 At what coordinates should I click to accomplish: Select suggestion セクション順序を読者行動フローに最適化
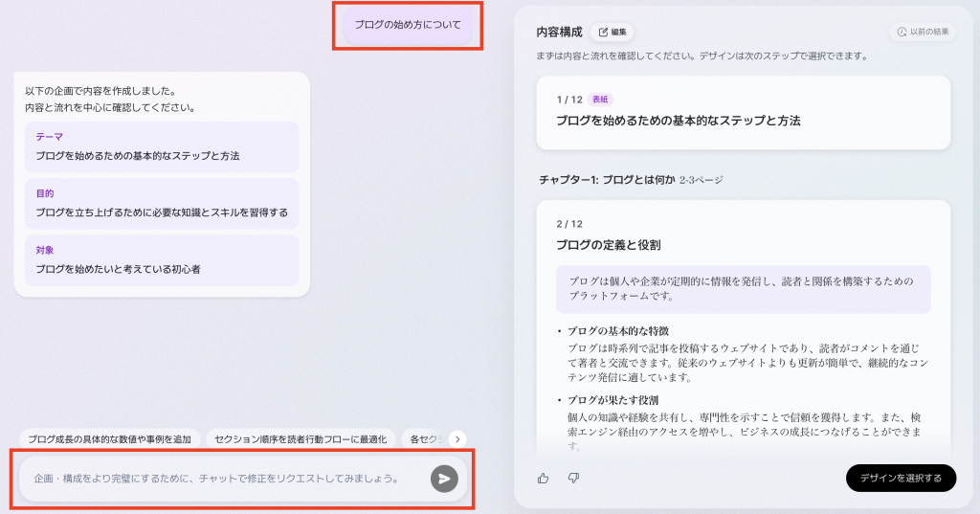[301, 439]
